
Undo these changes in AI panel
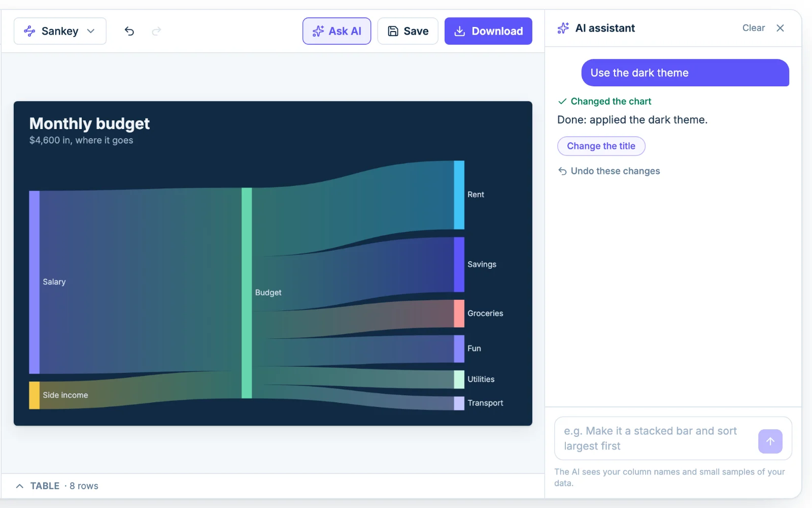(x=609, y=171)
